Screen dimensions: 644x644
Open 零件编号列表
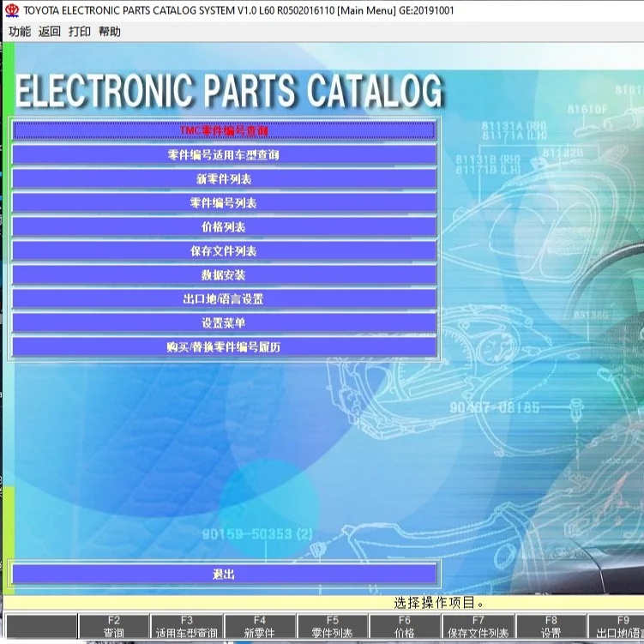(224, 203)
